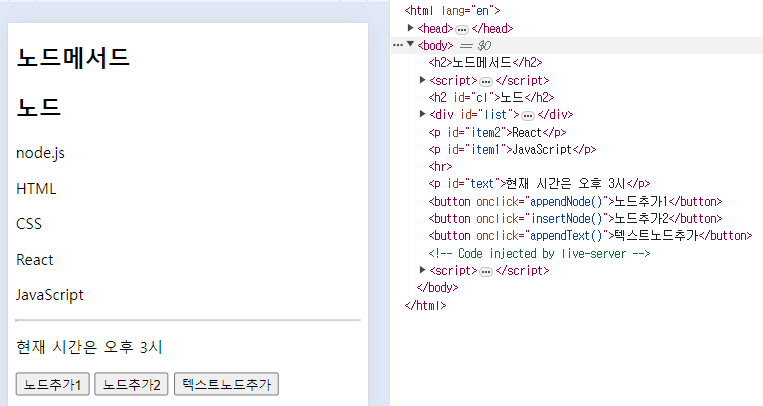Select the p id="text" element row
The height and width of the screenshot is (406, 763).
pyautogui.click(x=539, y=184)
